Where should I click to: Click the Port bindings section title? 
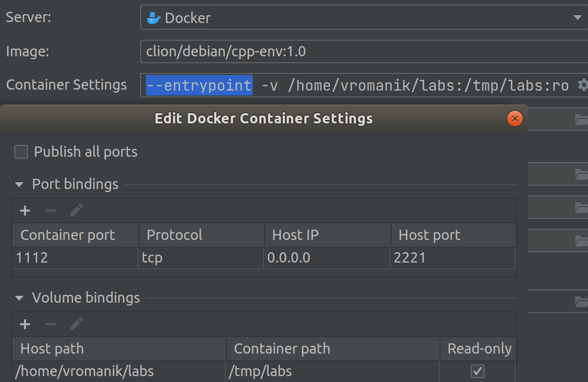75,185
